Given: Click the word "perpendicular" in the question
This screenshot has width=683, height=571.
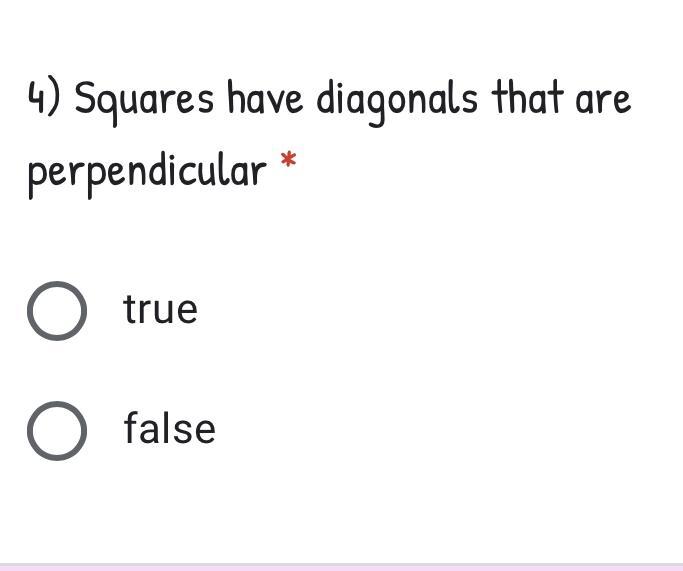Looking at the screenshot, I should pyautogui.click(x=147, y=174).
